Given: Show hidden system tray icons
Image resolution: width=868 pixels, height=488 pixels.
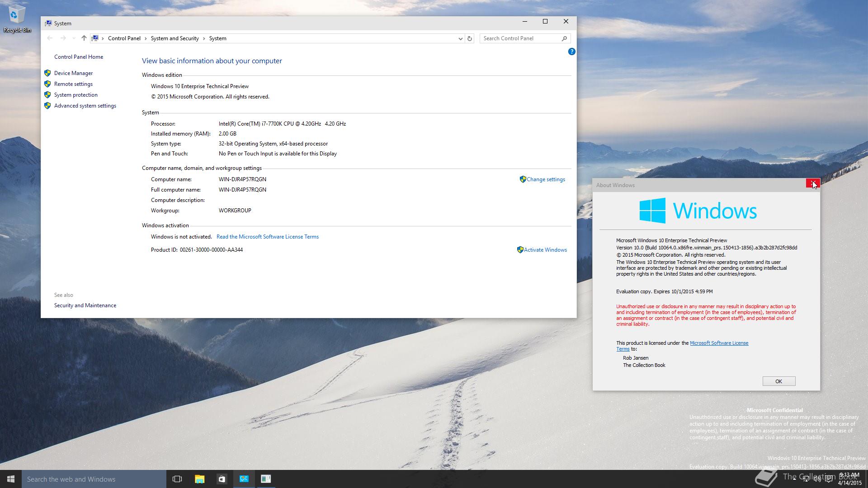Looking at the screenshot, I should click(x=794, y=479).
